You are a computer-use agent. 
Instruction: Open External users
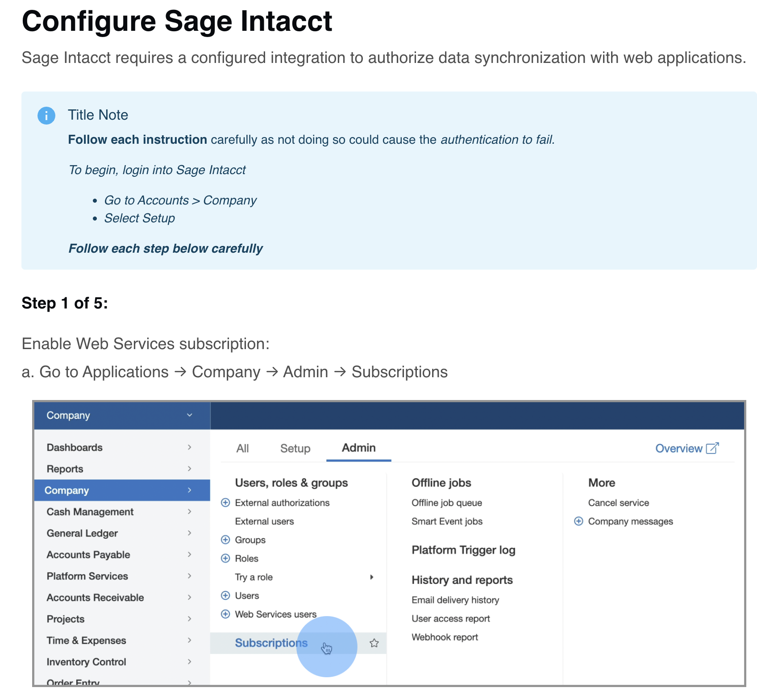[264, 521]
